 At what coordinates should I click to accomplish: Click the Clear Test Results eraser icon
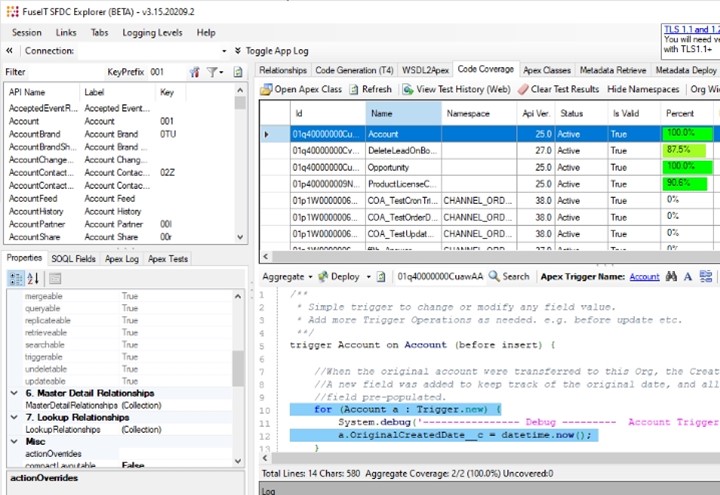point(523,89)
